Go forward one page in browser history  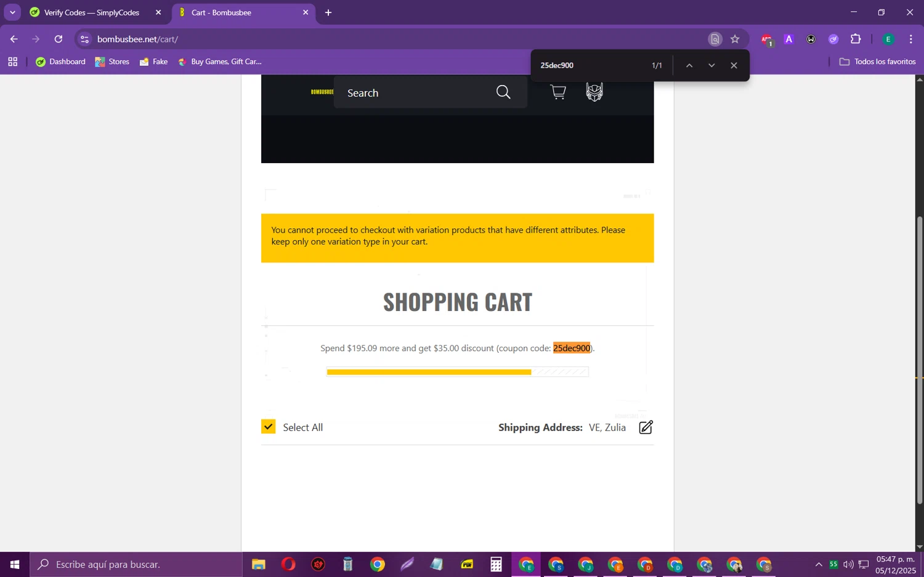click(36, 39)
